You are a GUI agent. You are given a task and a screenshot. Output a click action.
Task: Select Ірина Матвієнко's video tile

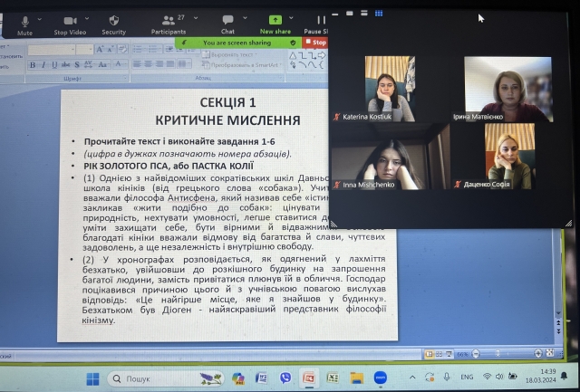pyautogui.click(x=508, y=89)
